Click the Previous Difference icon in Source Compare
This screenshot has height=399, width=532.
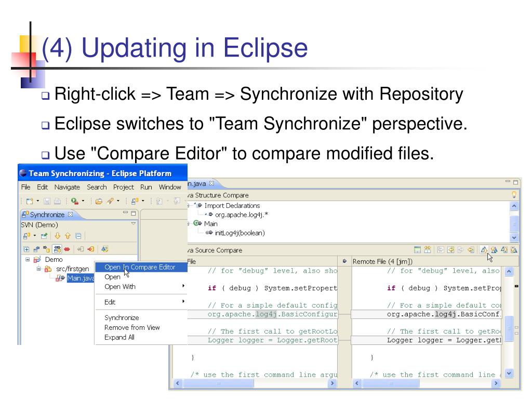[x=495, y=250]
